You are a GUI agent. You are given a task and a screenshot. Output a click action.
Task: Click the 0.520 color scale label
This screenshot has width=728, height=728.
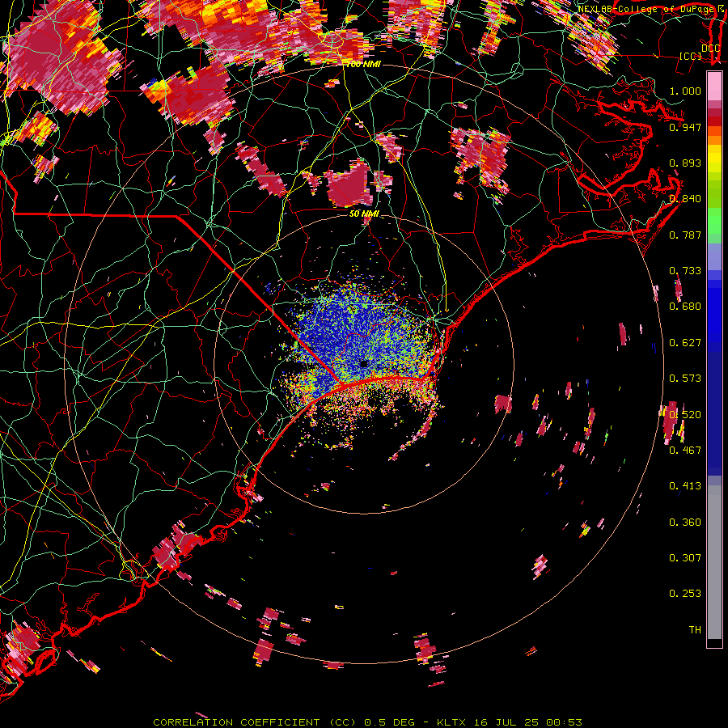[x=685, y=415]
